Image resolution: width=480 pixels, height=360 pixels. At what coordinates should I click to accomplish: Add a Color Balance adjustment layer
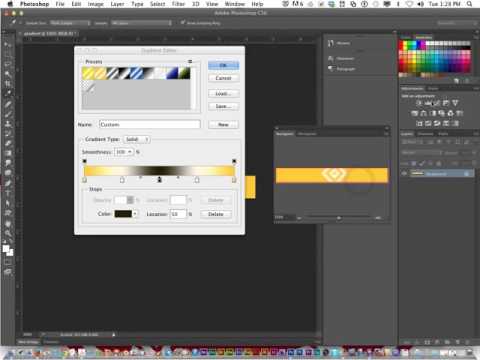[424, 113]
